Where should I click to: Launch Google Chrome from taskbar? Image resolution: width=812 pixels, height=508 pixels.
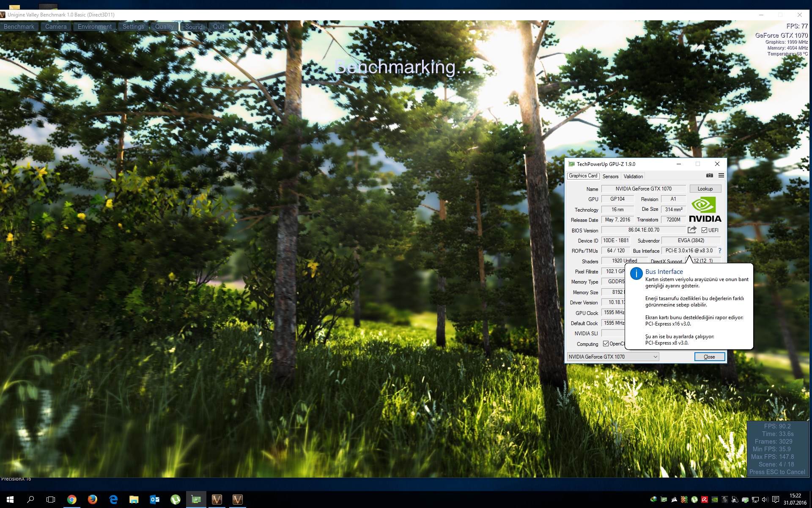click(x=71, y=500)
